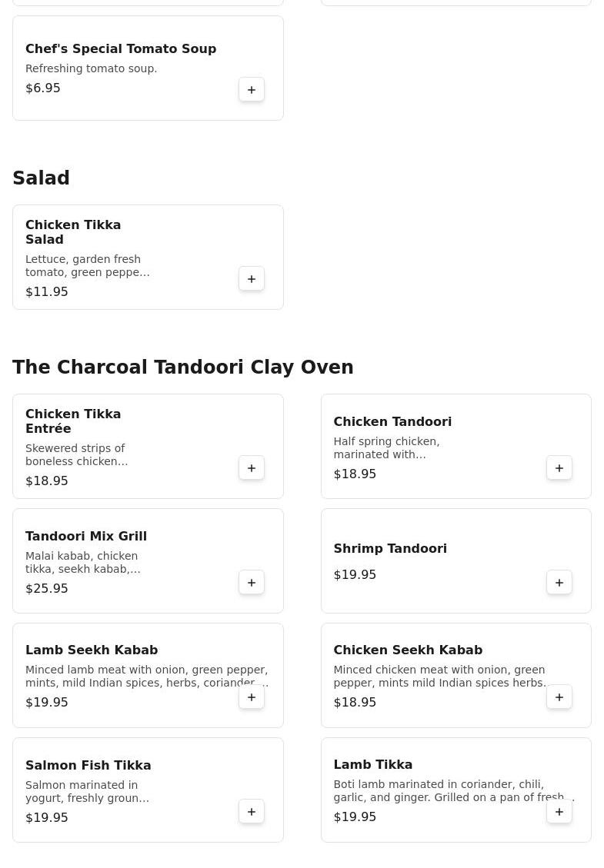The width and height of the screenshot is (604, 868).
Task: Add Tandoori Mix Grill via plus icon
Action: click(x=252, y=583)
